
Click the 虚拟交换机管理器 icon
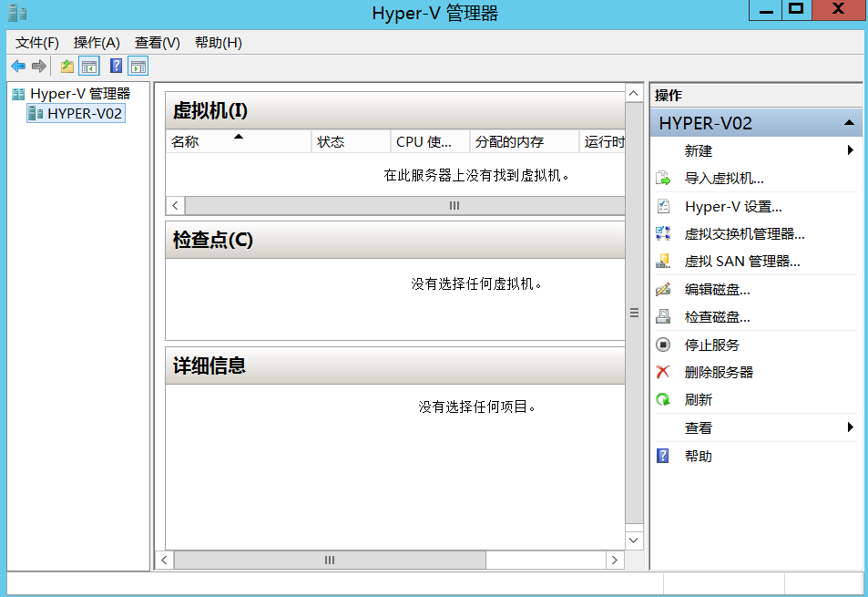coord(663,233)
